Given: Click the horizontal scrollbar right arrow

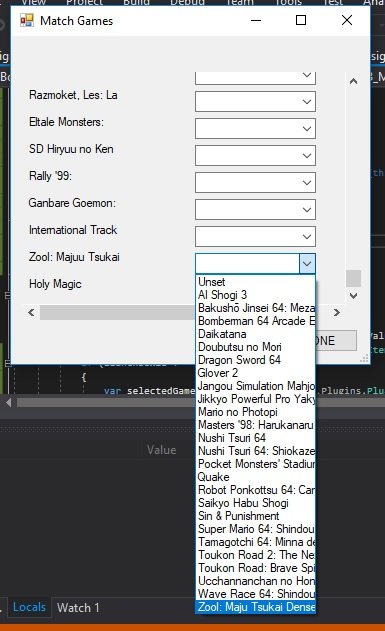Looking at the screenshot, I should [337, 312].
